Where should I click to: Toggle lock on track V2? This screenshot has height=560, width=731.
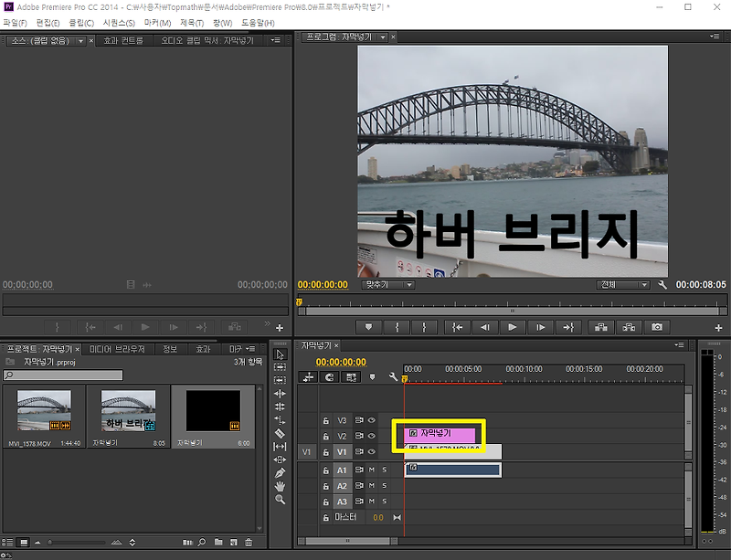point(326,437)
